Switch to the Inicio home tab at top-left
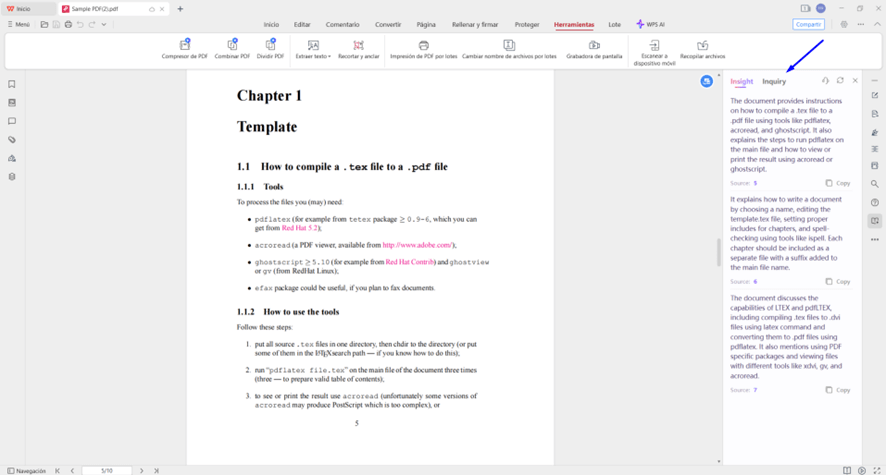Viewport: 886px width, 475px height. [28, 9]
